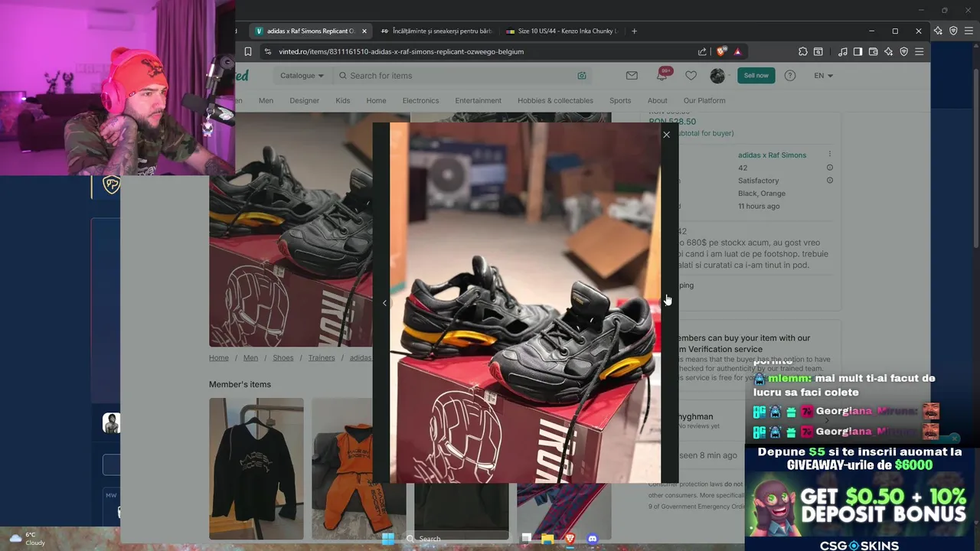The image size is (980, 551).
Task: Open the Brave VPN shield icon
Action: pos(903,51)
